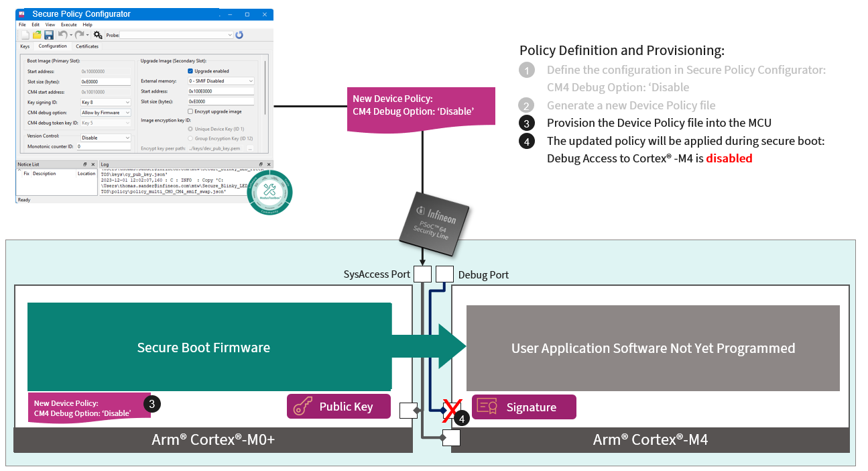This screenshot has height=471, width=868.
Task: Click the Ready status bar text
Action: [x=24, y=200]
